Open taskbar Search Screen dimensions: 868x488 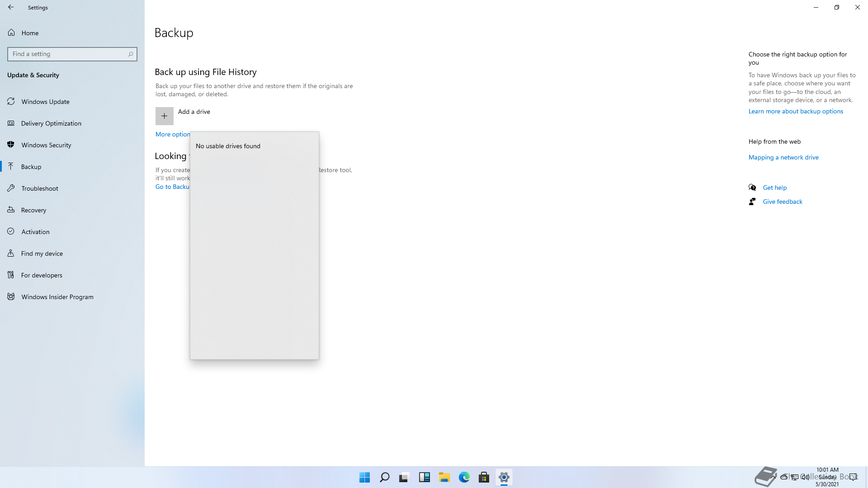(385, 477)
